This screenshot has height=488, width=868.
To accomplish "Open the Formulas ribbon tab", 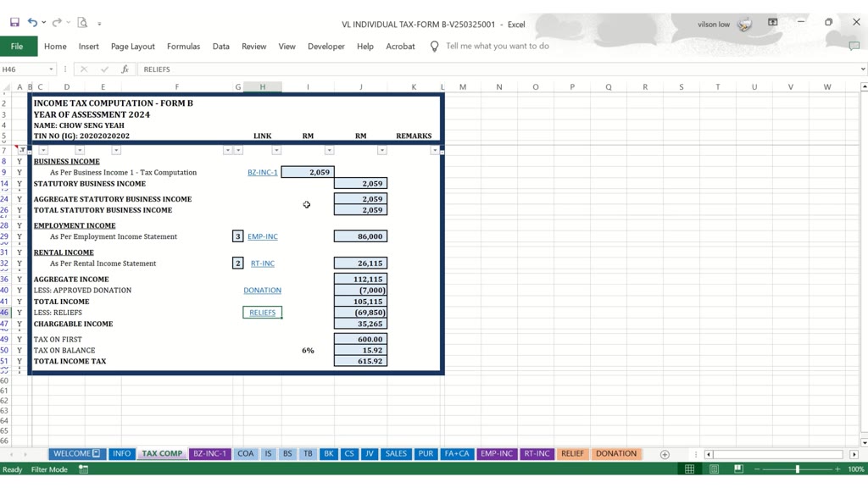I will [x=183, y=47].
